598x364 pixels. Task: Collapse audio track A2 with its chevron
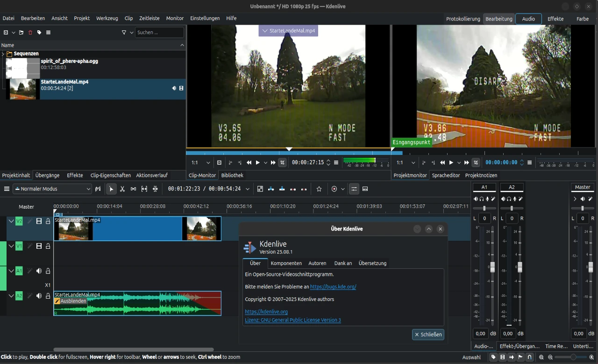(11, 296)
